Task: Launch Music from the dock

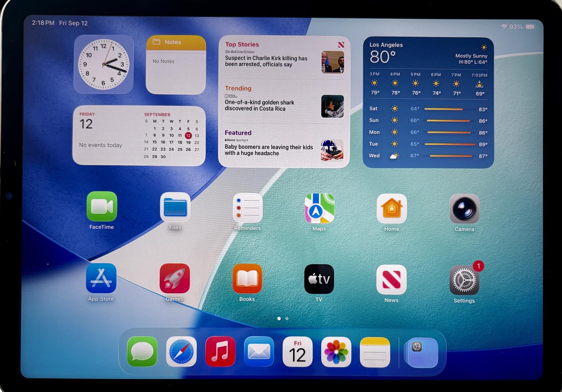Action: coord(220,352)
